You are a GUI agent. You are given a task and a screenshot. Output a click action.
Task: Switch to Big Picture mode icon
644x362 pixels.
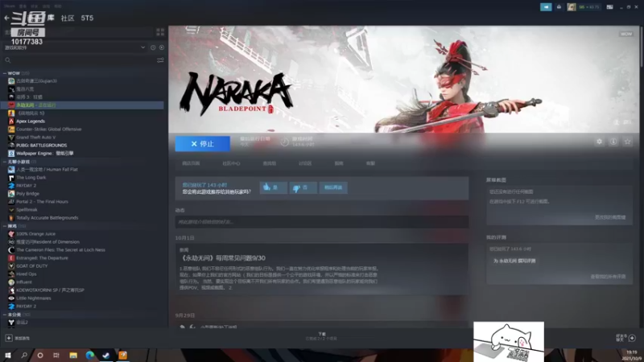coord(610,7)
